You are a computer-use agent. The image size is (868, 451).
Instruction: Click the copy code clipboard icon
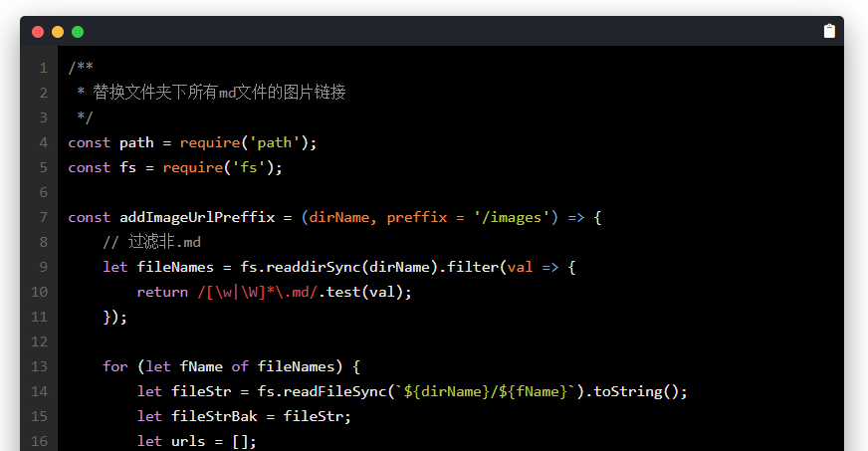click(x=829, y=31)
